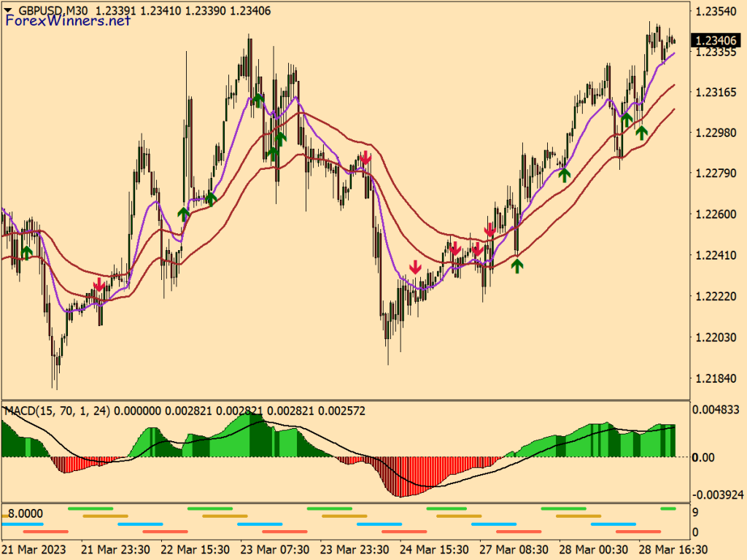Select the open price 1.23391 in title
The height and width of the screenshot is (560, 747).
(x=115, y=10)
